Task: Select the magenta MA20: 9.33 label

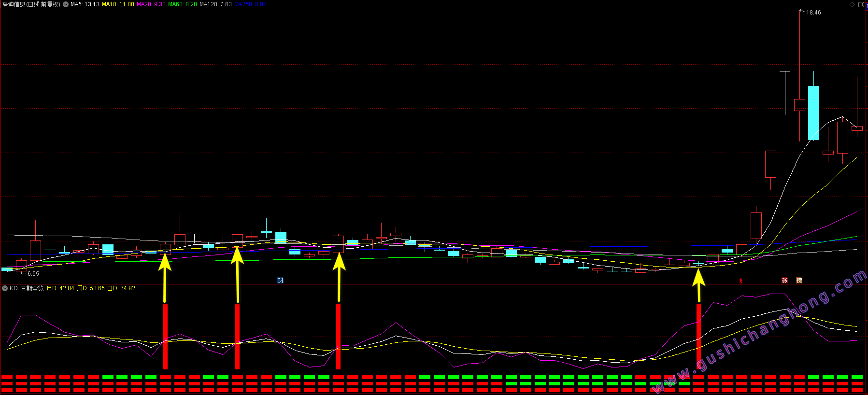Action: pos(151,4)
